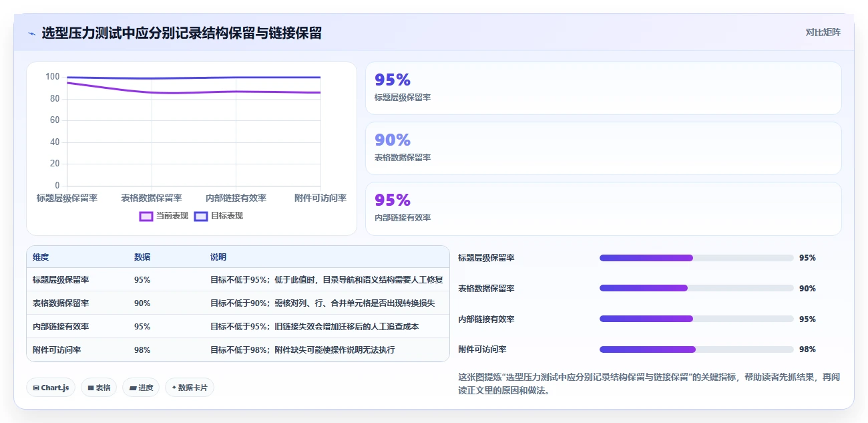Click the purple 当前表现 line in the chart
The image size is (868, 423).
click(194, 92)
